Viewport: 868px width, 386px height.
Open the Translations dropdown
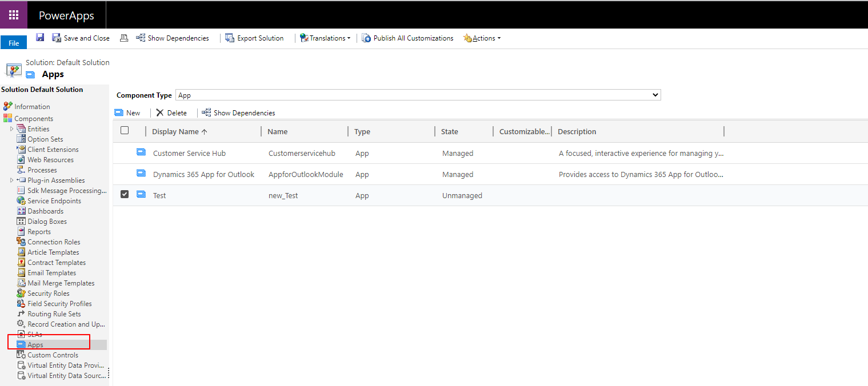click(x=325, y=38)
